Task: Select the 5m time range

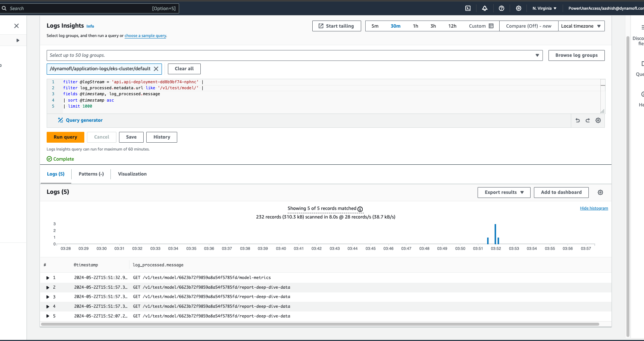Action: click(375, 26)
